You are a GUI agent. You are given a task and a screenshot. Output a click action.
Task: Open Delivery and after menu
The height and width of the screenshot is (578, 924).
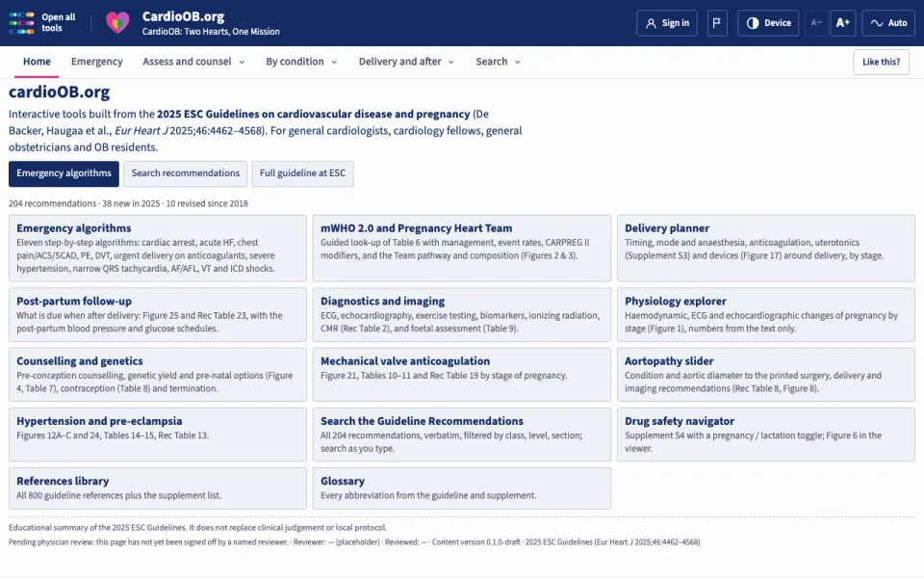[x=406, y=62]
